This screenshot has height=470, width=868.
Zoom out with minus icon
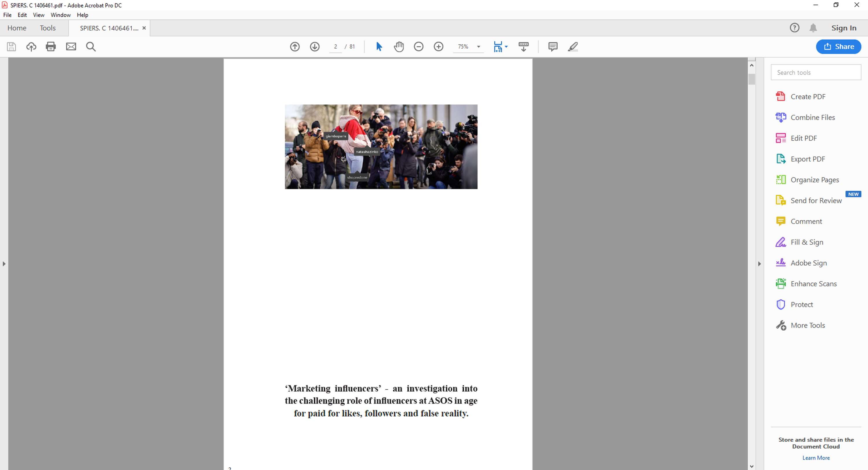coord(418,47)
